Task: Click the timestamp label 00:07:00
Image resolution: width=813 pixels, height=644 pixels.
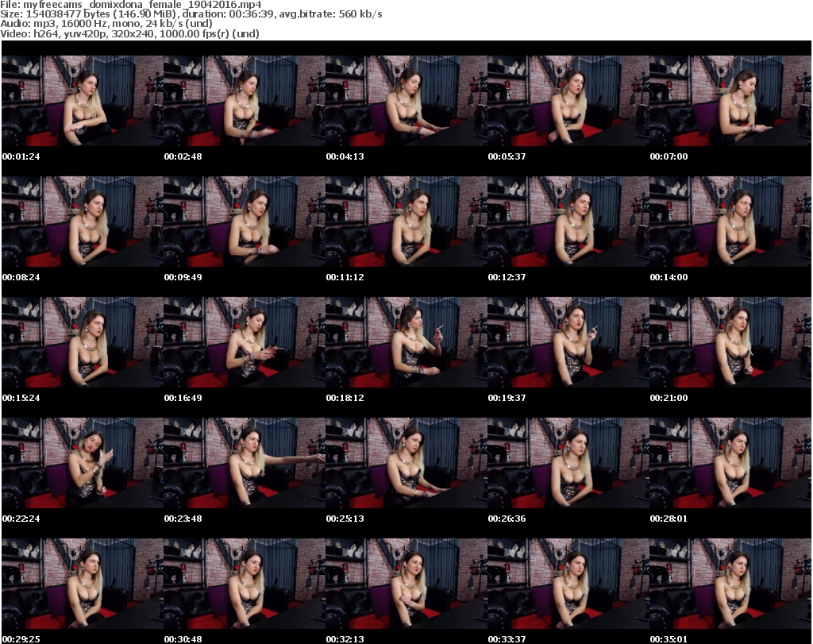Action: coord(669,156)
